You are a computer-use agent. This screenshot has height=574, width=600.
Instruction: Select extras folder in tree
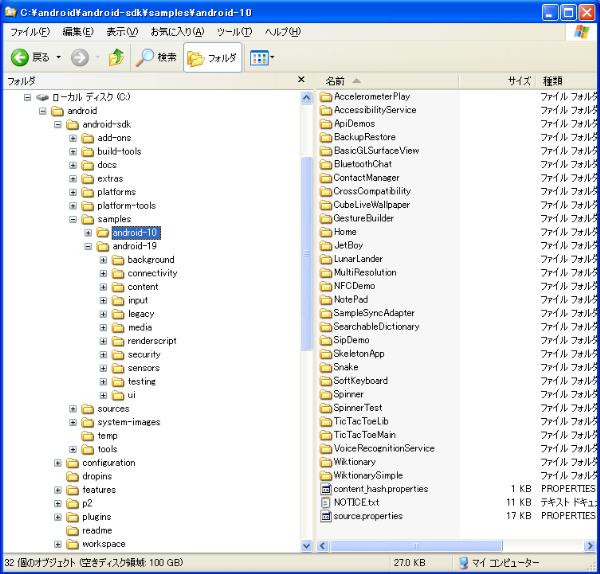coord(110,179)
